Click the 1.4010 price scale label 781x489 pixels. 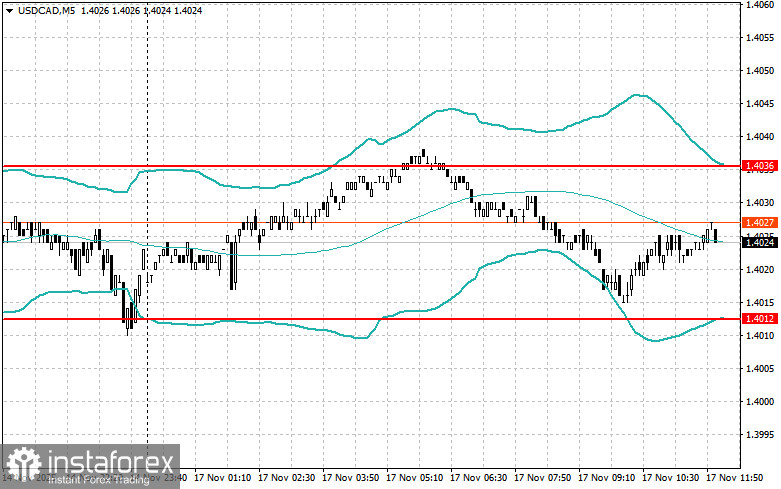click(x=760, y=335)
